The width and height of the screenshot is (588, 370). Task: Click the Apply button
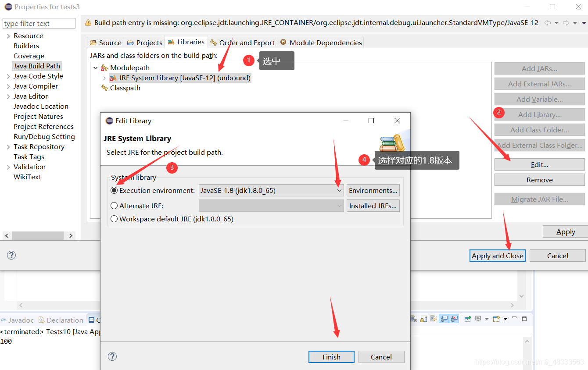pyautogui.click(x=566, y=232)
